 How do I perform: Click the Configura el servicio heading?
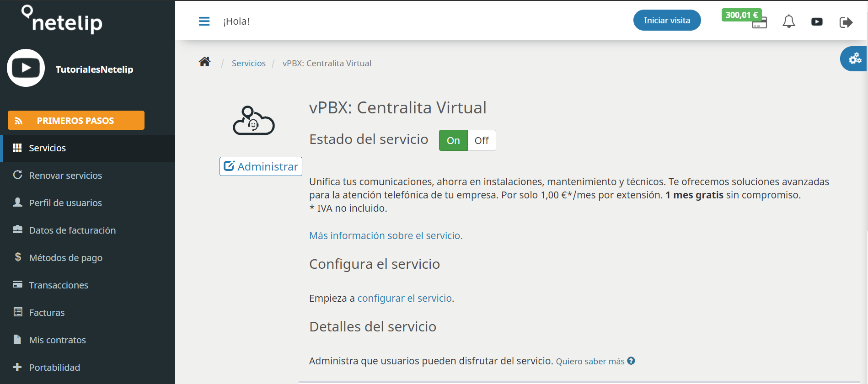point(375,264)
